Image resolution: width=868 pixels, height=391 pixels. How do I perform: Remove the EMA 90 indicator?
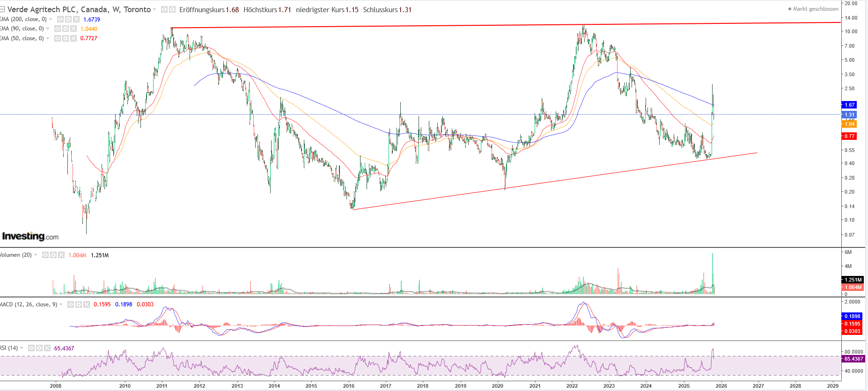point(74,29)
